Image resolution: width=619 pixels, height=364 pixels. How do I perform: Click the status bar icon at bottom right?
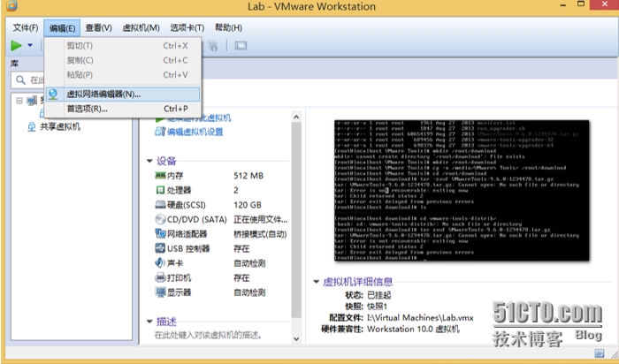600,353
